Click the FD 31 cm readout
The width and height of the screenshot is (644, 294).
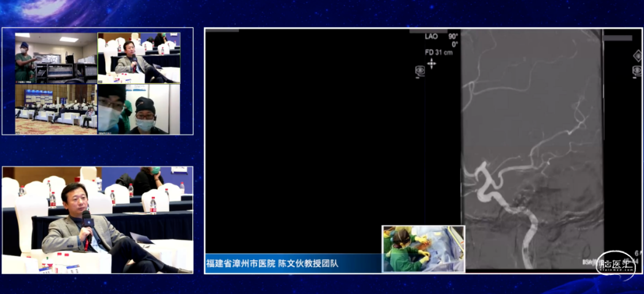pos(439,53)
